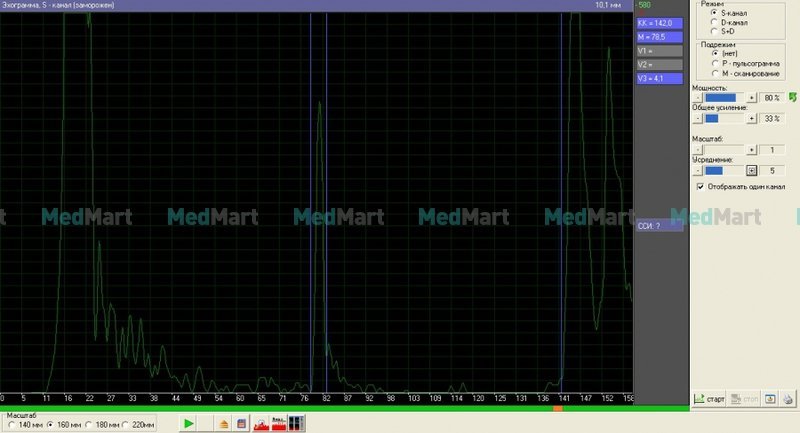Click the 10,1 мм reading in title bar
Screen dimensions: 800x433
[x=608, y=5]
